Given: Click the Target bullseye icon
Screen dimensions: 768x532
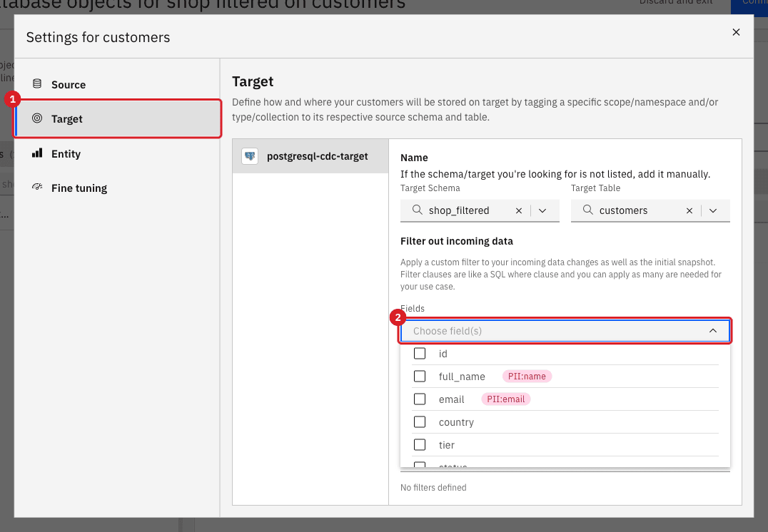Looking at the screenshot, I should pyautogui.click(x=37, y=118).
